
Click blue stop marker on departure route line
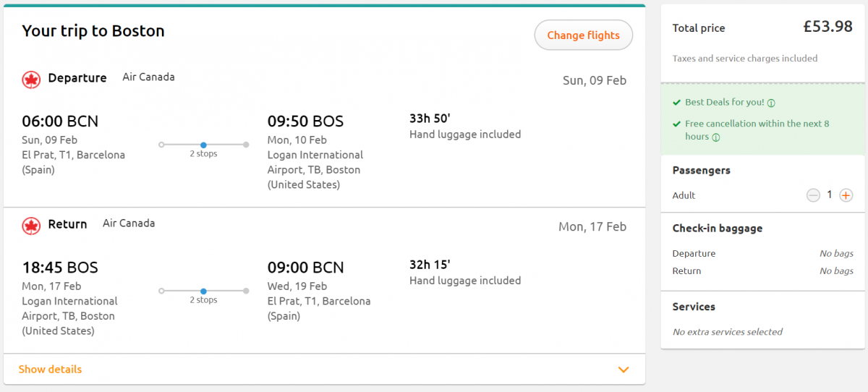tap(203, 145)
